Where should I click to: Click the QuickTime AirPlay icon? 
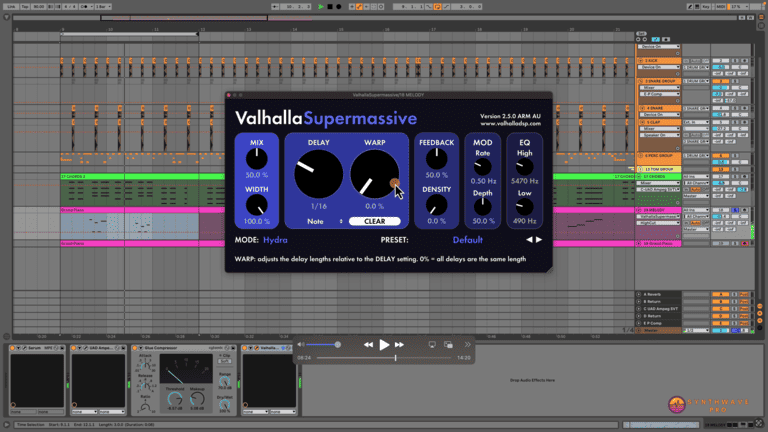point(432,345)
